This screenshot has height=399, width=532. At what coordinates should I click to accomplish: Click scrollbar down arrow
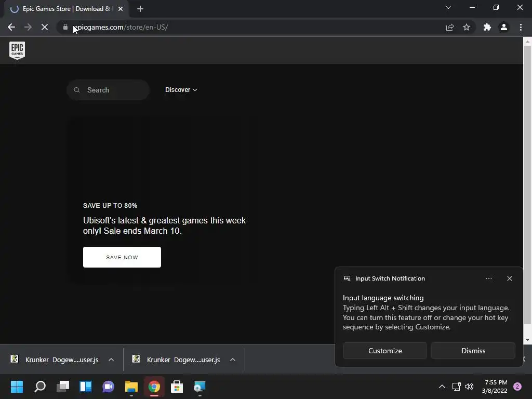(x=527, y=340)
